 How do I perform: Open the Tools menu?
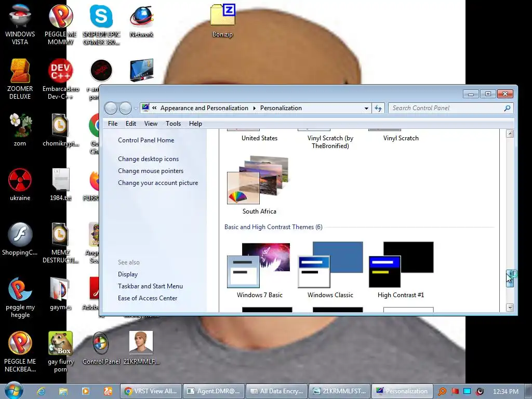click(x=173, y=124)
